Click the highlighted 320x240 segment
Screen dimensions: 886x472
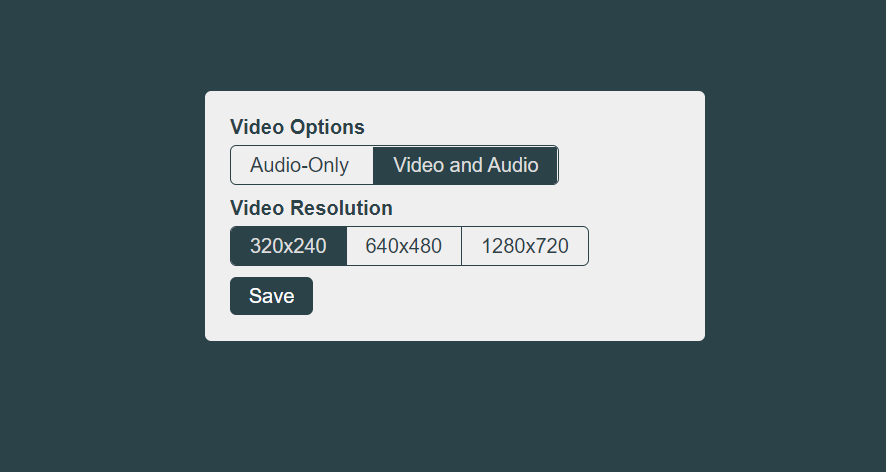[x=288, y=246]
